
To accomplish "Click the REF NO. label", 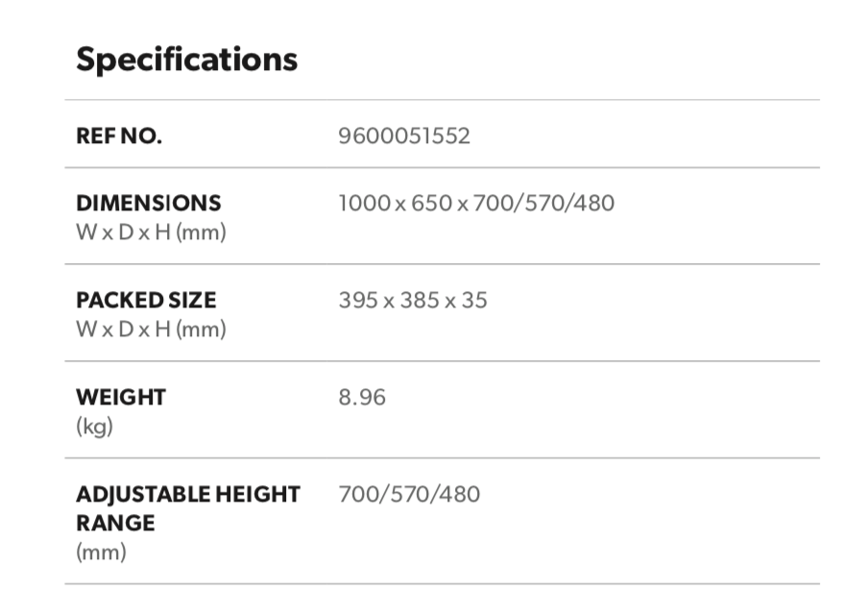I will pos(119,135).
